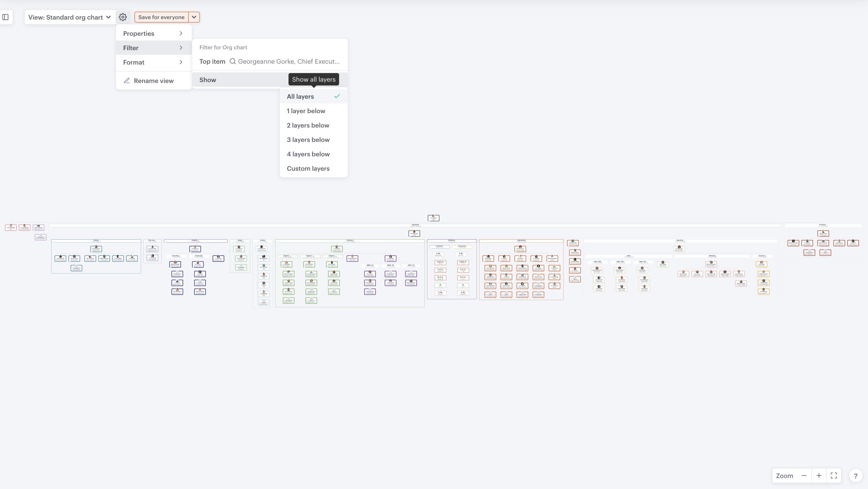The height and width of the screenshot is (489, 868).
Task: Choose 4 layers below option
Action: [308, 154]
